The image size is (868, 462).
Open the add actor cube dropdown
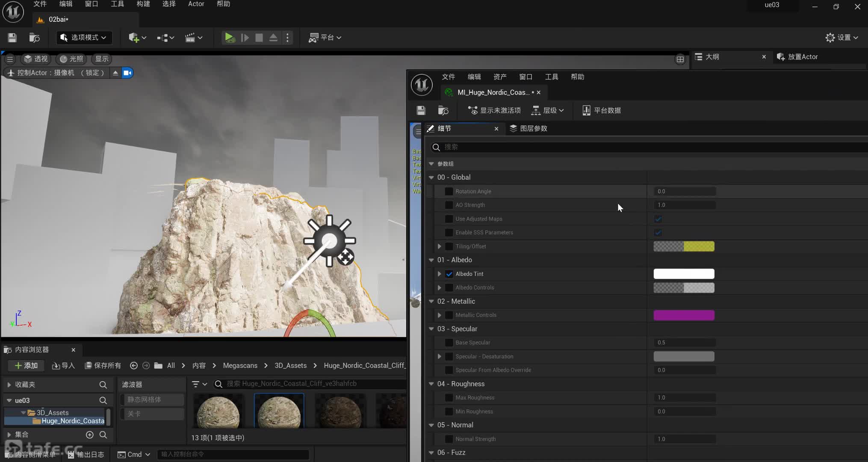pyautogui.click(x=137, y=38)
